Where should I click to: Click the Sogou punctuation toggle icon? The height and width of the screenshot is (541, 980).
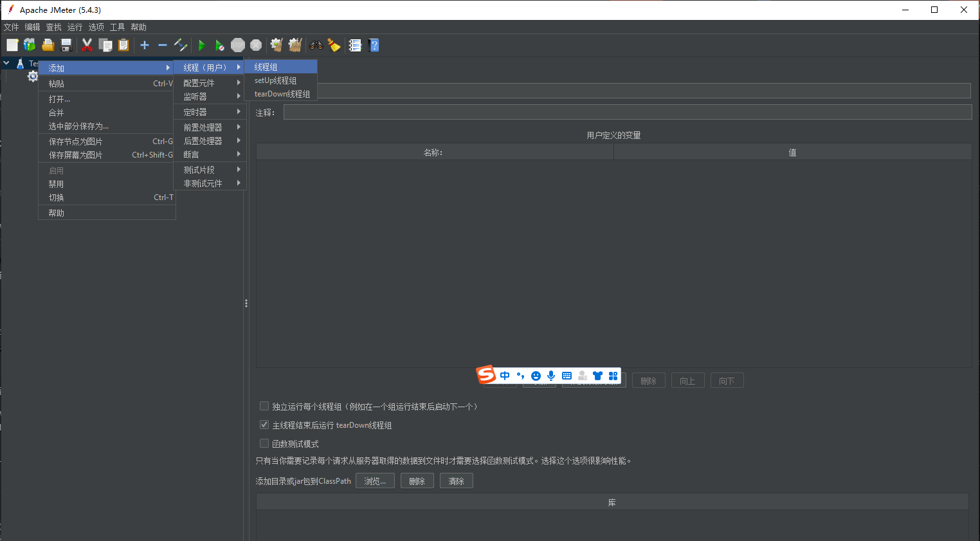(520, 376)
